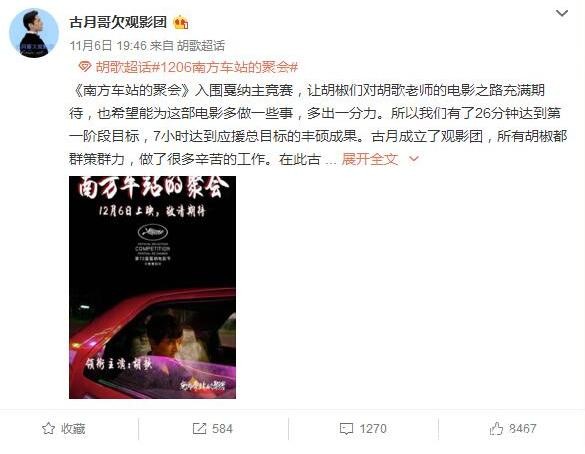Open 古月哥欠观影团 username link
The width and height of the screenshot is (585, 454).
118,22
